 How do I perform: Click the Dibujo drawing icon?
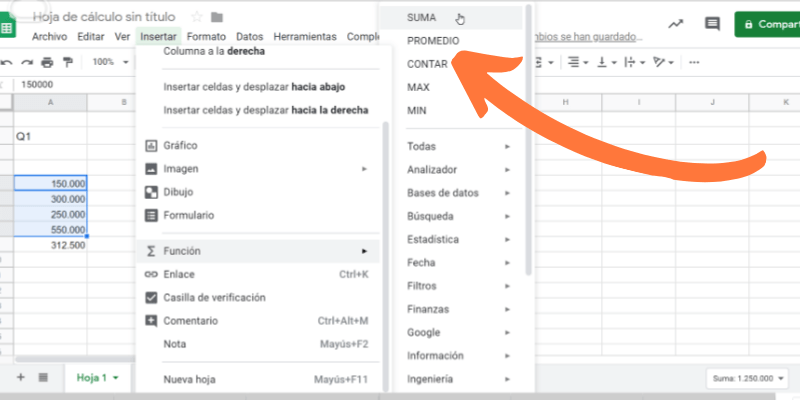(x=152, y=192)
